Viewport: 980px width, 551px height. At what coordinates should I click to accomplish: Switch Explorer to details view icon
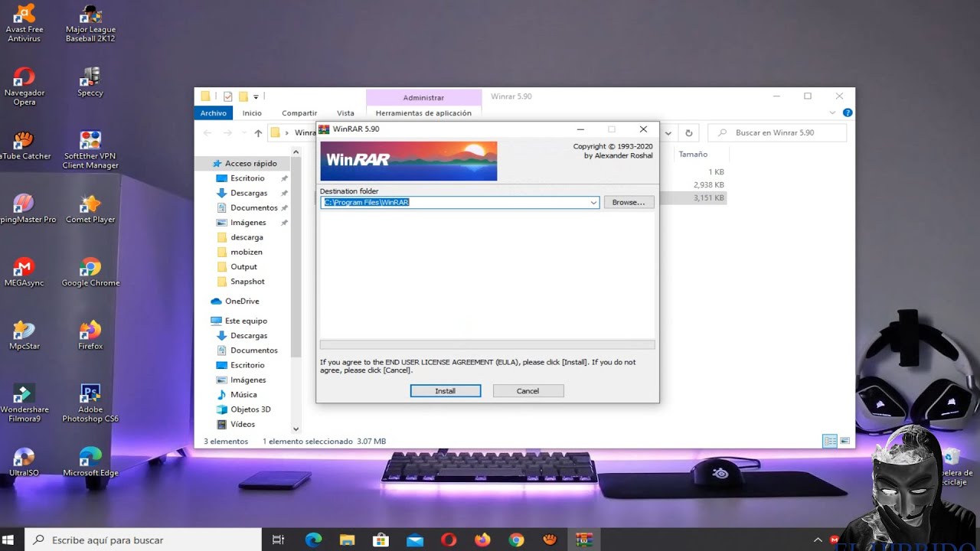click(x=829, y=442)
